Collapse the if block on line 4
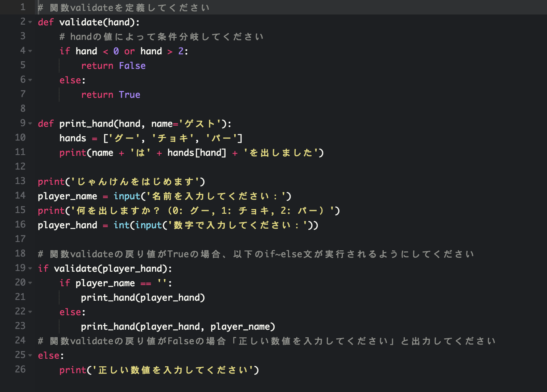Screen dimensions: 547x392 click(30, 51)
